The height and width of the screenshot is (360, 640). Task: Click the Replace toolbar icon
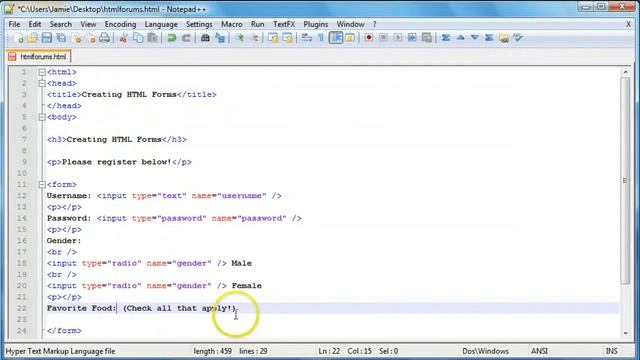220,38
